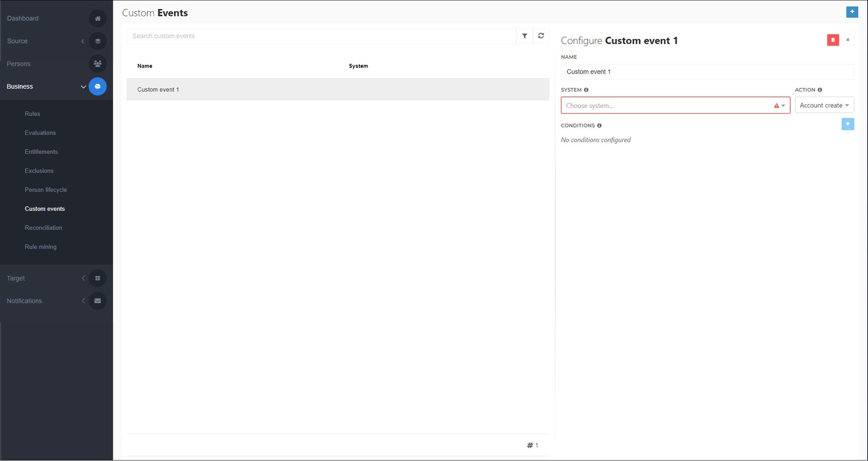Viewport: 868px width, 461px height.
Task: Open the Account create action dropdown
Action: click(x=824, y=105)
